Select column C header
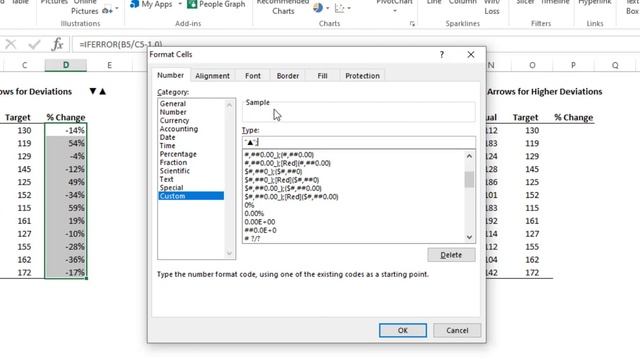Image resolution: width=640 pixels, height=360 pixels. click(x=24, y=65)
